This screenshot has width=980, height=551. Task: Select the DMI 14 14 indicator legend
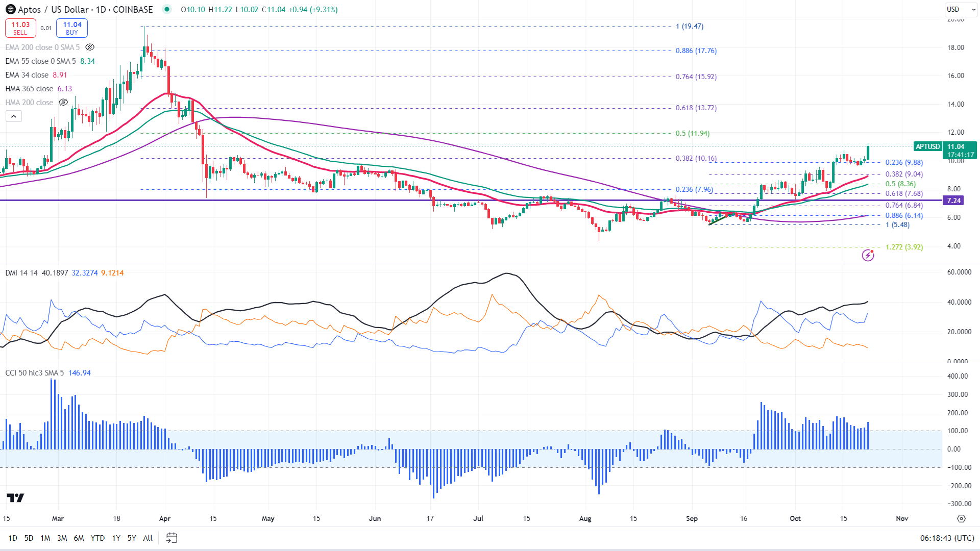[21, 273]
